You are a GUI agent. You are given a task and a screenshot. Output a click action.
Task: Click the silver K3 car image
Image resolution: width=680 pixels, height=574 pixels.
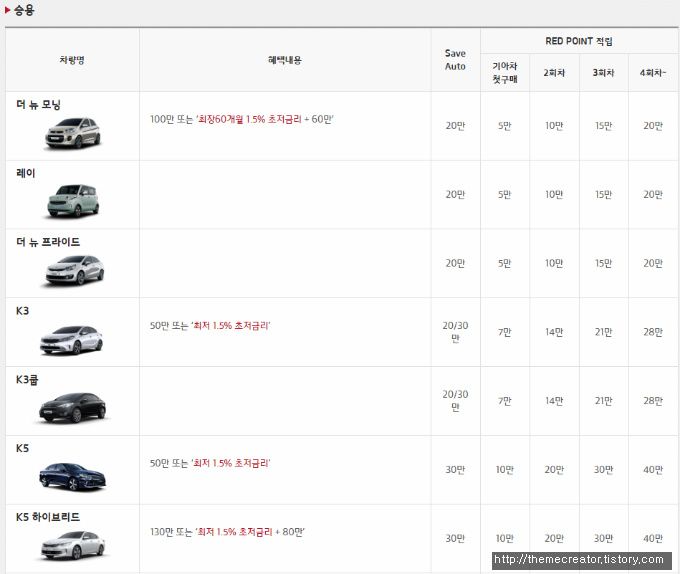pyautogui.click(x=72, y=339)
